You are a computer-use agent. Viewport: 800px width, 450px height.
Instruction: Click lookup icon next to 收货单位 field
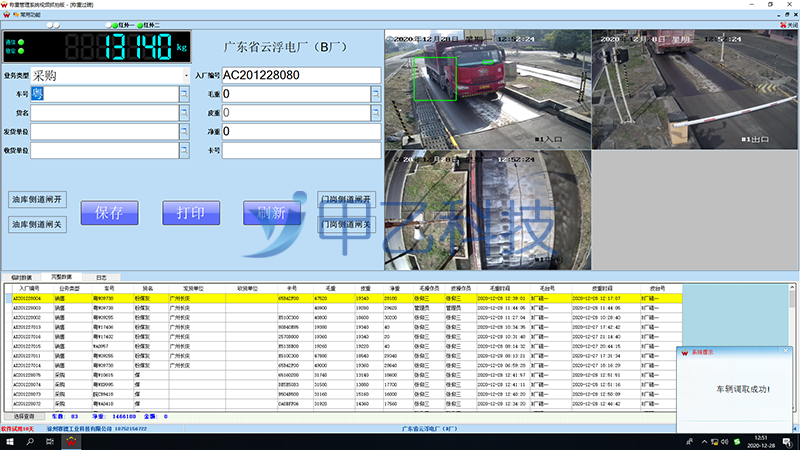click(x=184, y=150)
